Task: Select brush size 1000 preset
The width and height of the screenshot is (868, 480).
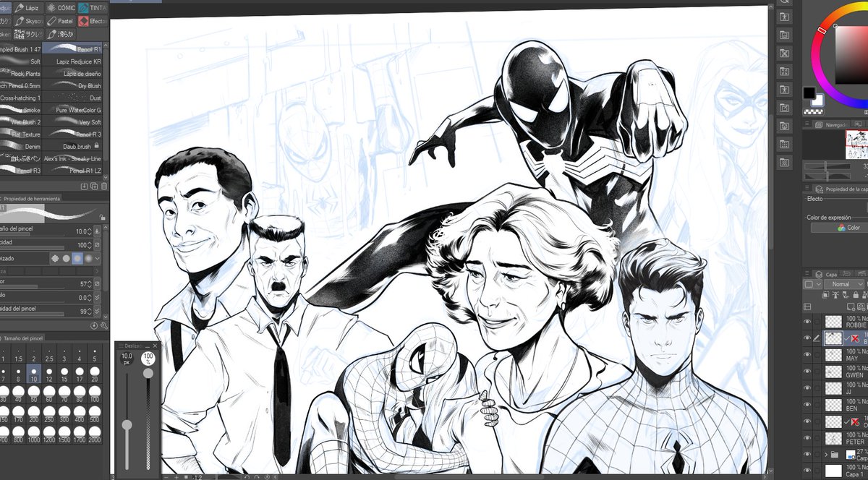Action: [x=33, y=434]
